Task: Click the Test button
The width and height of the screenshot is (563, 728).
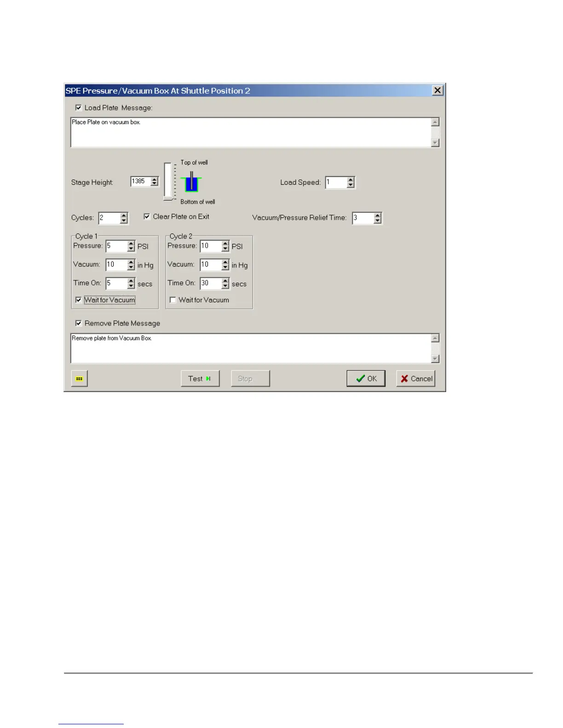Action: tap(200, 379)
